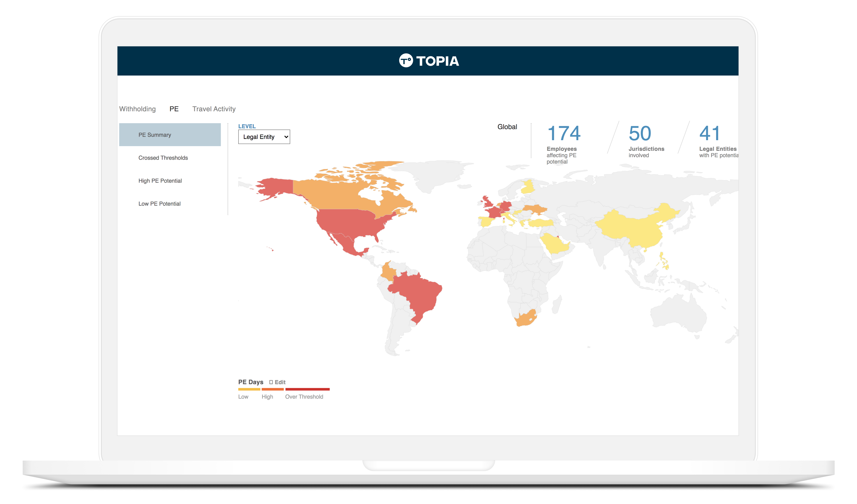Open High PE Potential section
The width and height of the screenshot is (857, 504).
click(x=160, y=181)
